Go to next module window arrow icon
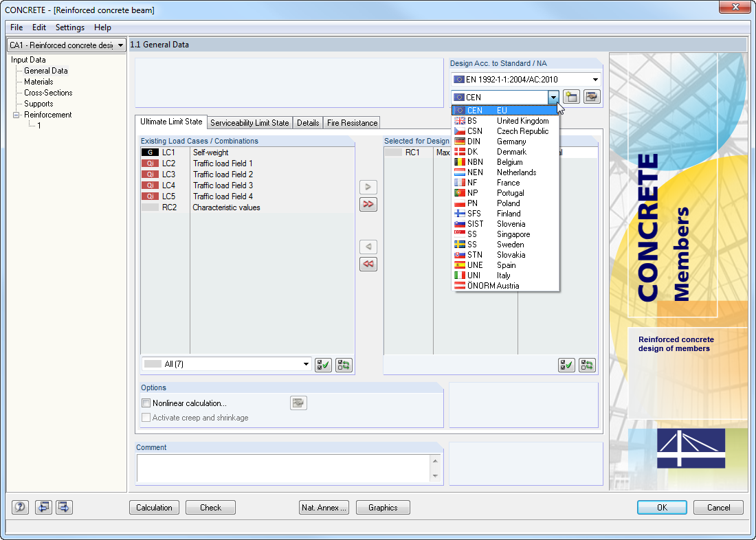Viewport: 756px width, 540px height. point(64,507)
